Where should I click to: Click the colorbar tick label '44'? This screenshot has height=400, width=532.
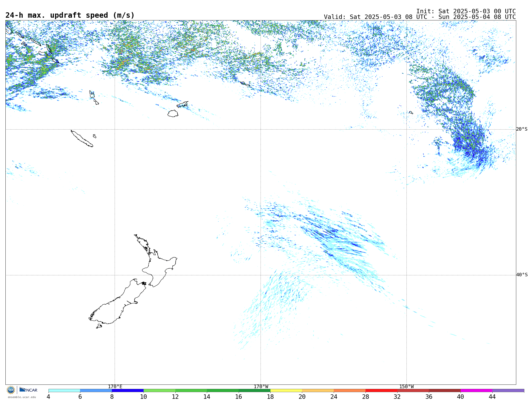pos(492,397)
